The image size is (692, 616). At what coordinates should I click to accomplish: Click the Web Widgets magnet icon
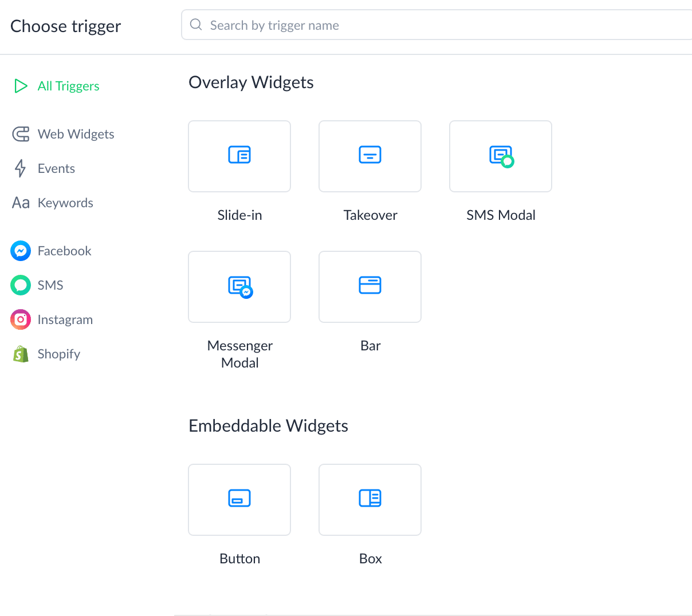[21, 134]
